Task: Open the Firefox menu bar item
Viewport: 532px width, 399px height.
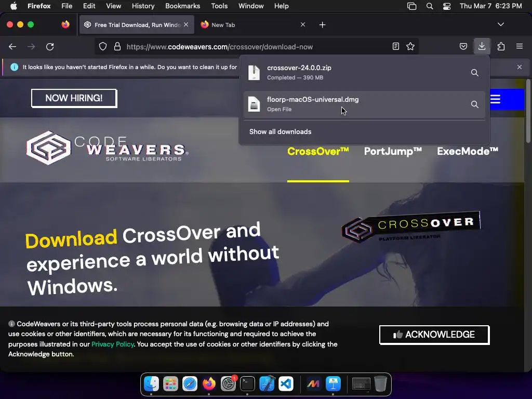Action: pos(39,6)
